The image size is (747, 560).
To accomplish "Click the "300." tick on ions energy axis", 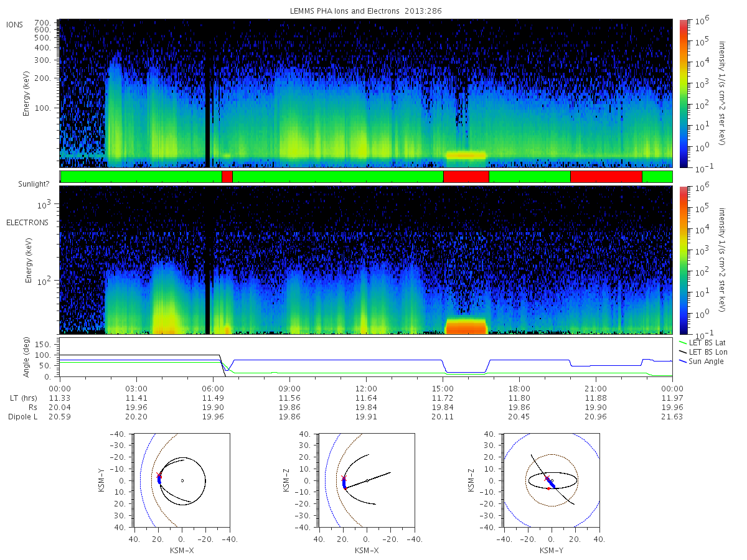I will [42, 60].
